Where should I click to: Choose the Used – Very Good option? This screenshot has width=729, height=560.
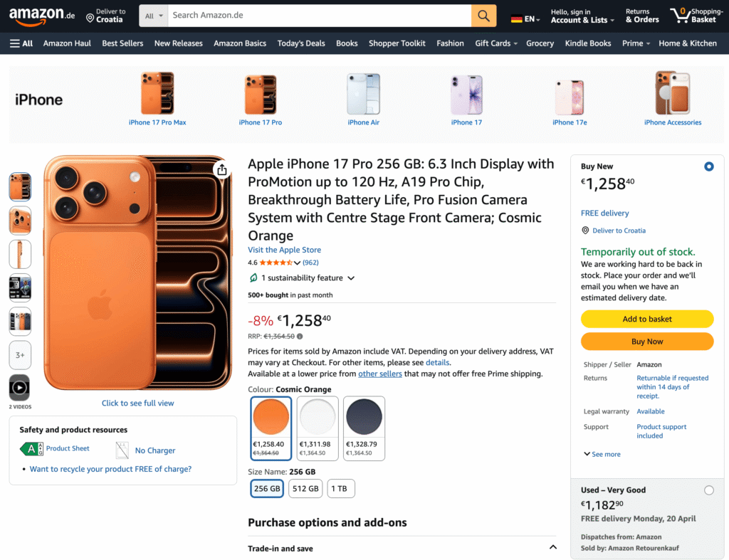(709, 490)
